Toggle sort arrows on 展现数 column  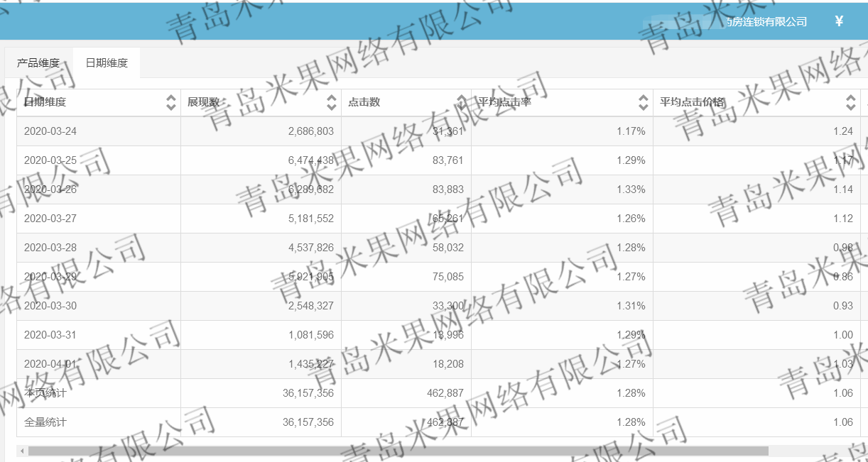[x=331, y=102]
